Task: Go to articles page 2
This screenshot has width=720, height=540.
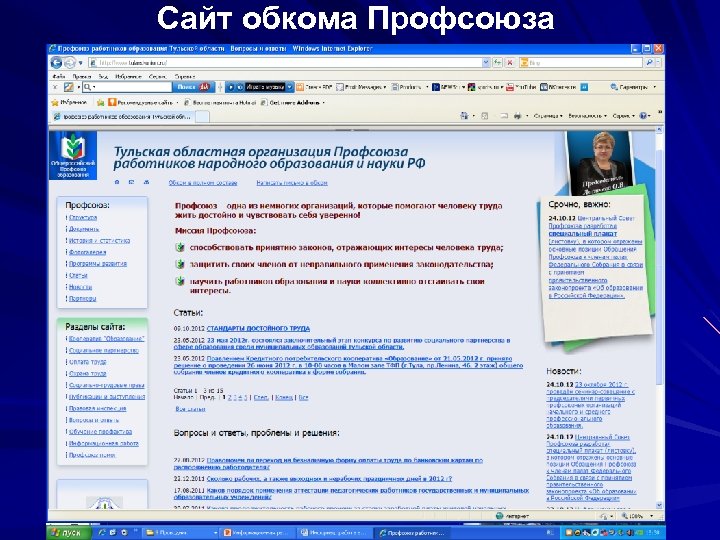Action: pos(230,398)
